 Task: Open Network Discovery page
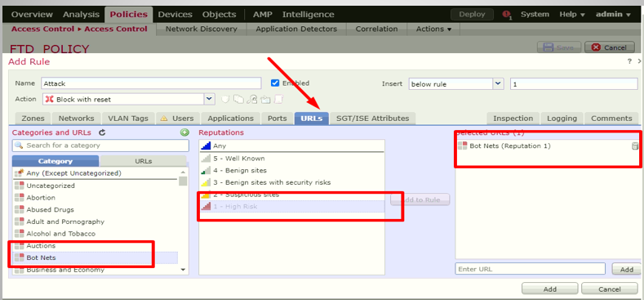pos(202,29)
